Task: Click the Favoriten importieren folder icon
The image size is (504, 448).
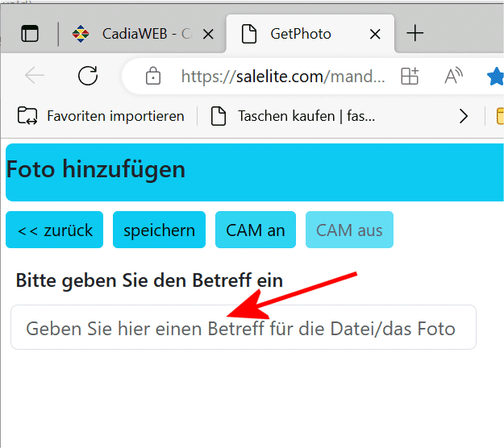Action: (27, 115)
